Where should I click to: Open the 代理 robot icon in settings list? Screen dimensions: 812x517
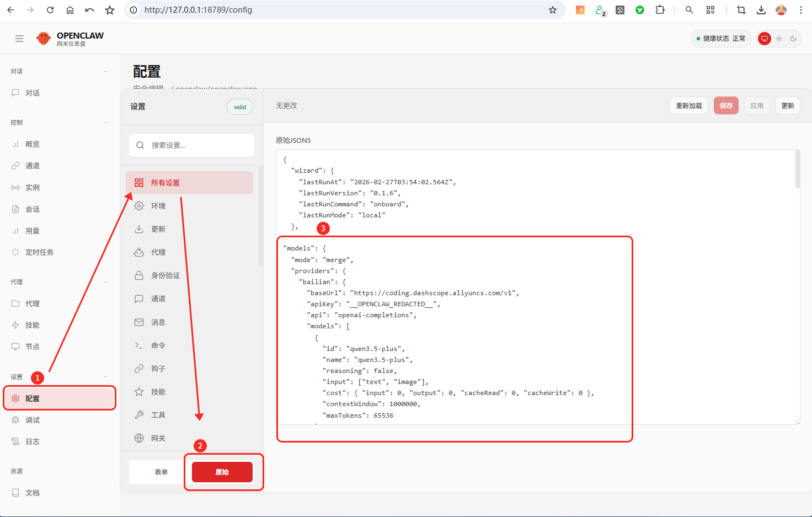pyautogui.click(x=139, y=252)
